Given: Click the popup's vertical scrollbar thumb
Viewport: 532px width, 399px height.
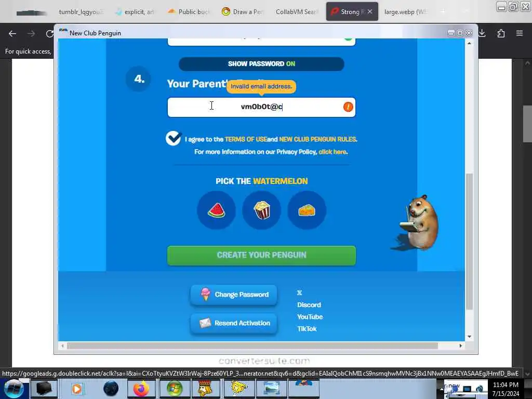Looking at the screenshot, I should [469, 242].
